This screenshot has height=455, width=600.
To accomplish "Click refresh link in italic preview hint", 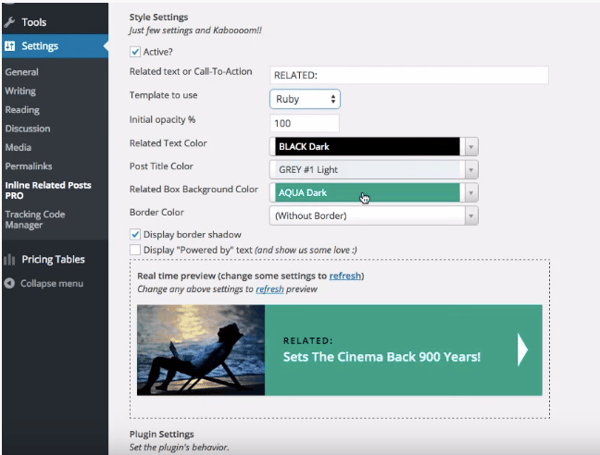I will (269, 289).
